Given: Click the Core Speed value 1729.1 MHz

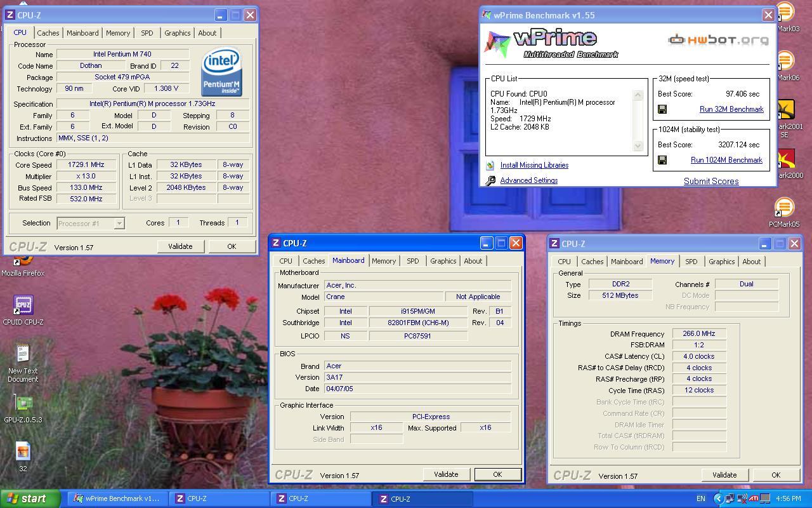Looking at the screenshot, I should tap(85, 164).
